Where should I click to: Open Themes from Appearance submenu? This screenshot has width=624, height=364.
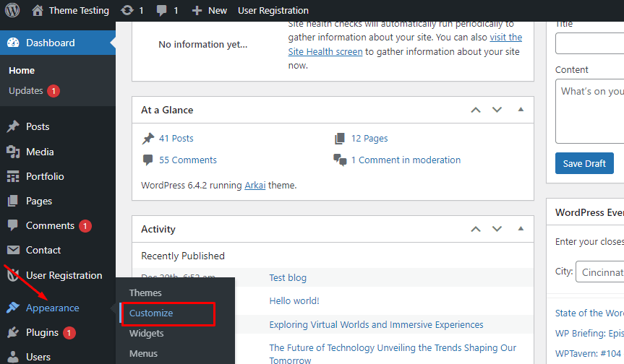point(145,292)
